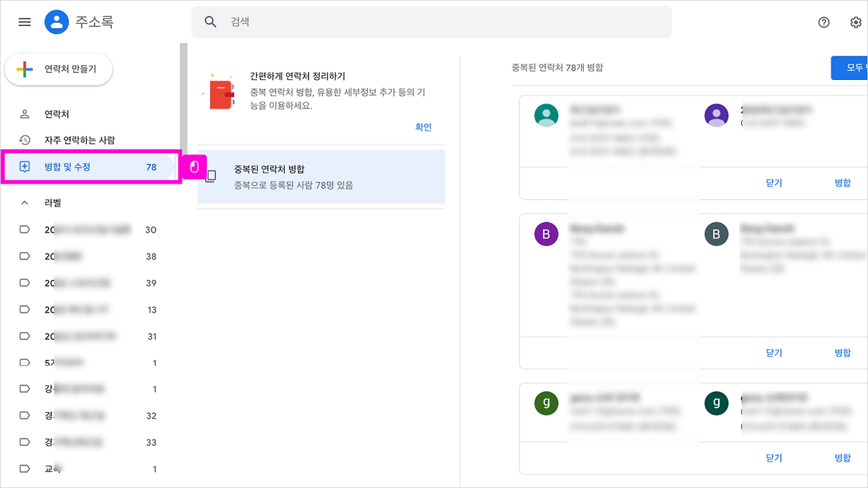
Task: Open the hamburger navigation menu
Action: 24,22
